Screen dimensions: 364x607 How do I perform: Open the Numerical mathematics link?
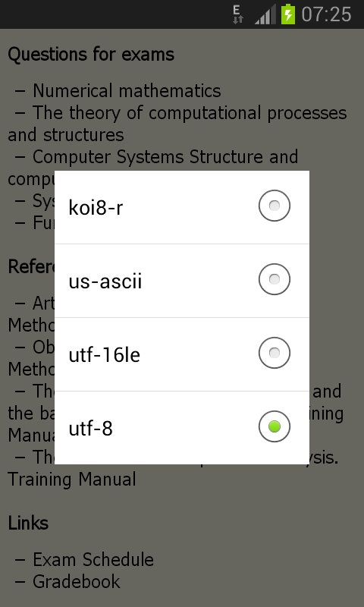pyautogui.click(x=127, y=91)
